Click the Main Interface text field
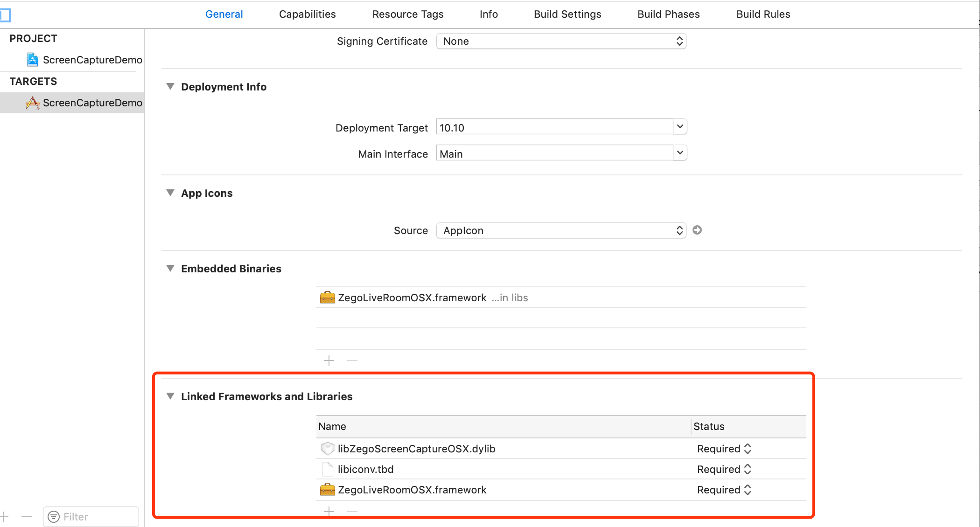 [x=555, y=153]
